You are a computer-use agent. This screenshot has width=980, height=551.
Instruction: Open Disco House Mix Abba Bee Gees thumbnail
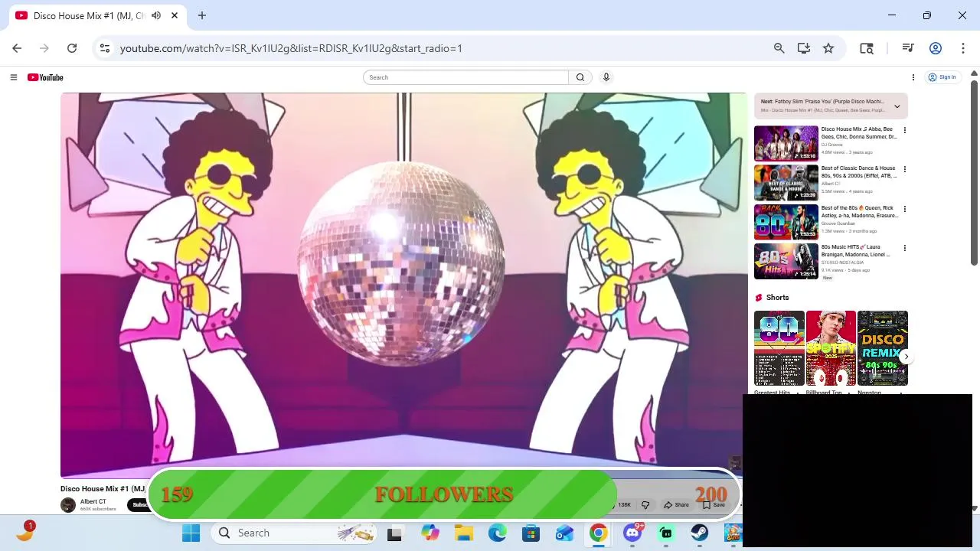pyautogui.click(x=786, y=143)
